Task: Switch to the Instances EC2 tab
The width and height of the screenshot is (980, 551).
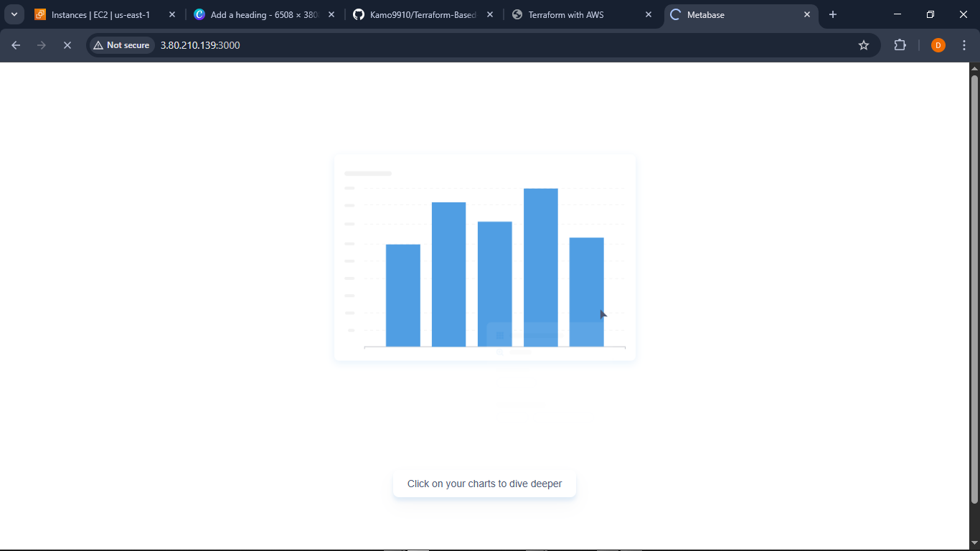Action: [99, 14]
